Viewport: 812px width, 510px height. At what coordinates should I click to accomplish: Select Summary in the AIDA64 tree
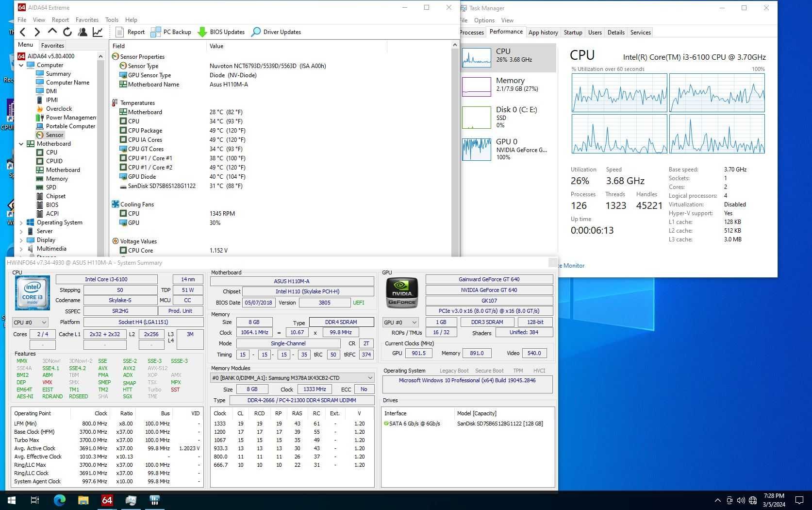point(58,74)
